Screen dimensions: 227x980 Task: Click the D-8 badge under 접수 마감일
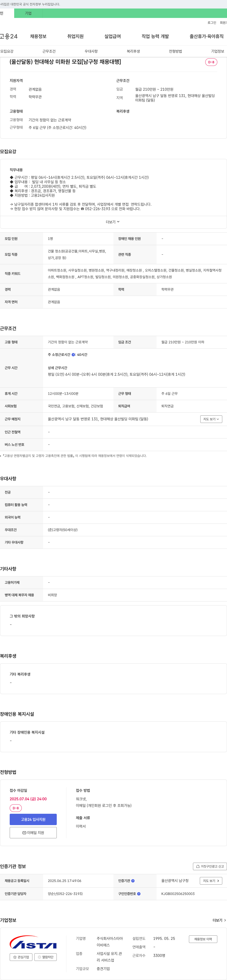pos(16,808)
